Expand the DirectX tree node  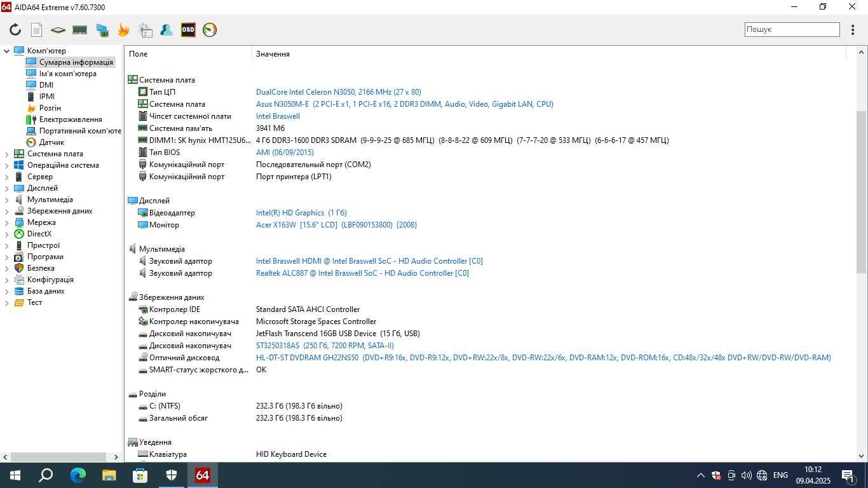[7, 234]
